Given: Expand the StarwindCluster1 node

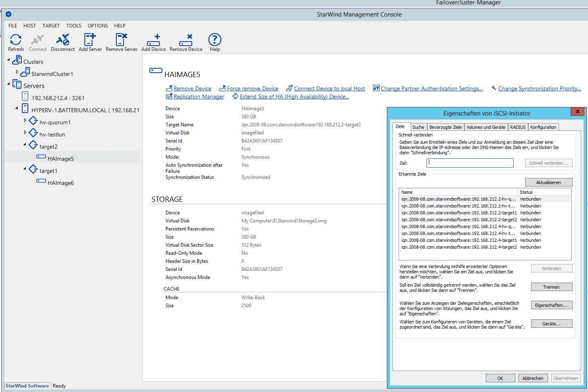Looking at the screenshot, I should [17, 72].
